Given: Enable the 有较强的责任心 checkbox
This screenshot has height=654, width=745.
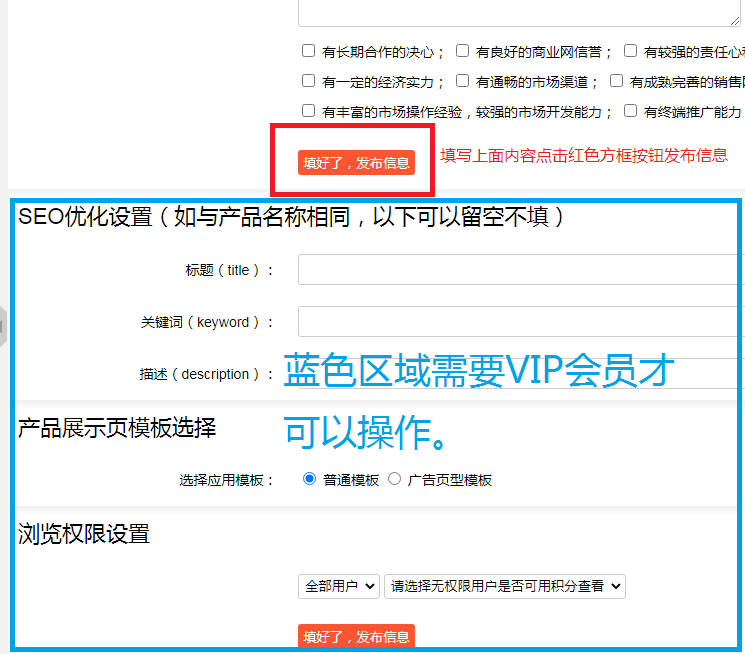Looking at the screenshot, I should pos(630,51).
